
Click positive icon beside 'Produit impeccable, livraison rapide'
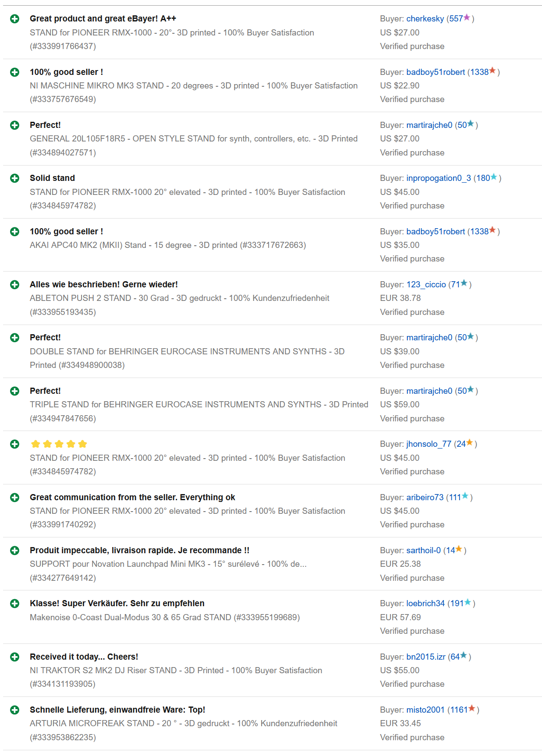[14, 551]
